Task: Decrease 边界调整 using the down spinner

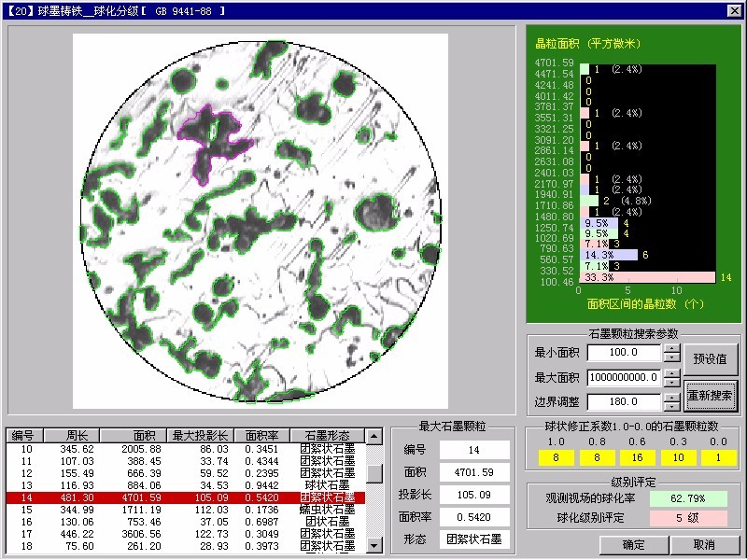Action: coord(671,408)
